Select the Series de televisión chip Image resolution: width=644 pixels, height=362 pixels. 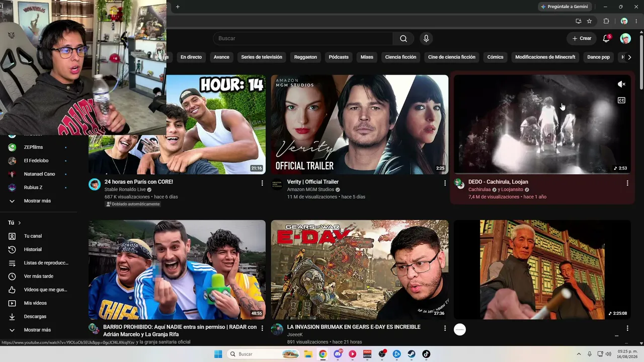coord(262,57)
